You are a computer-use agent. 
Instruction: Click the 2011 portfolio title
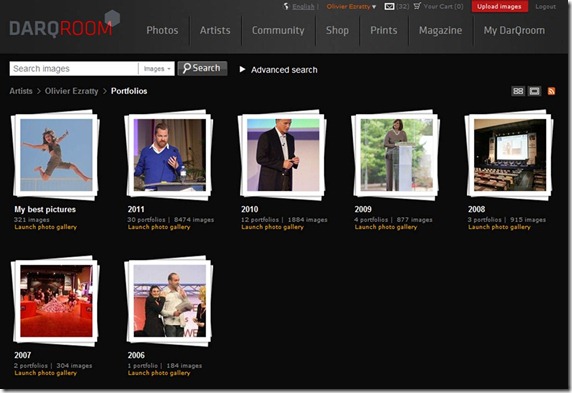coord(136,209)
